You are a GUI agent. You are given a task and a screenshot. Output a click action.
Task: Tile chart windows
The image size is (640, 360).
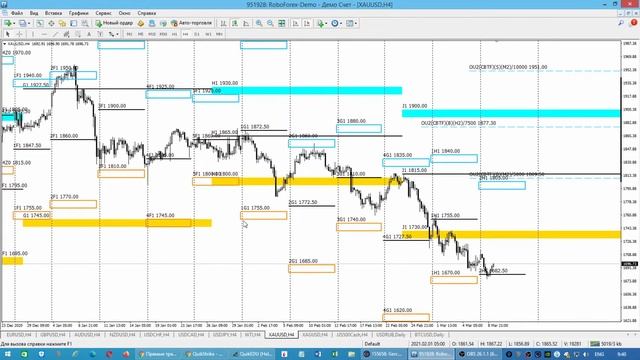(x=282, y=23)
